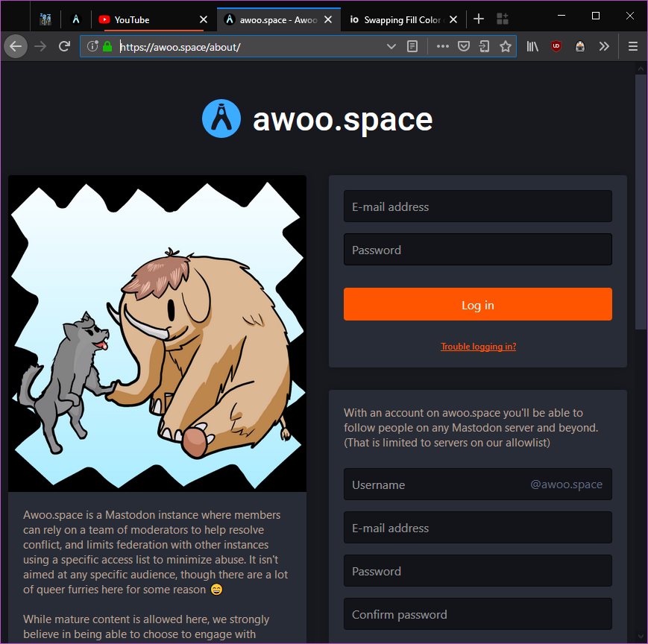Toggle reader view in address bar
648x644 pixels.
tap(412, 46)
